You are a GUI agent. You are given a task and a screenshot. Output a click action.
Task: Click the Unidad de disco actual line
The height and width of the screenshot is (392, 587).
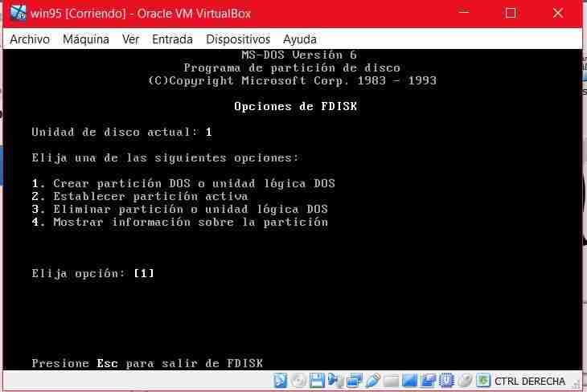point(122,132)
